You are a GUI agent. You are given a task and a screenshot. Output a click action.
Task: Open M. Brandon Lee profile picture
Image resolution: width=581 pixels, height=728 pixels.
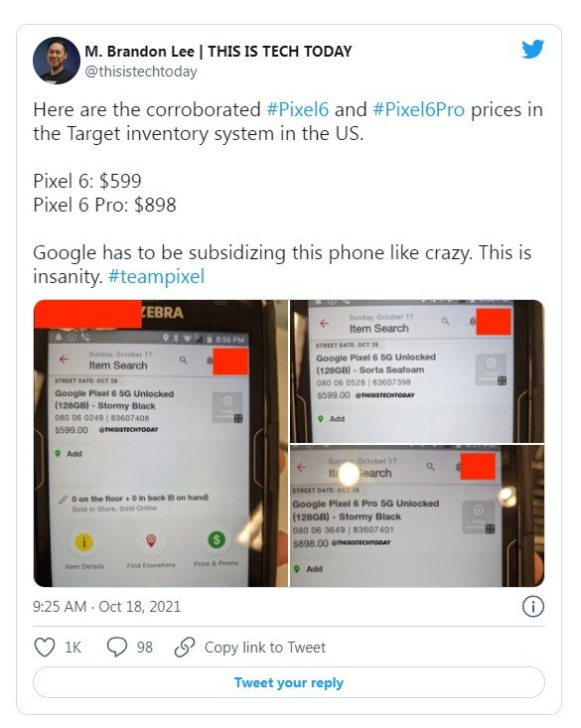57,61
